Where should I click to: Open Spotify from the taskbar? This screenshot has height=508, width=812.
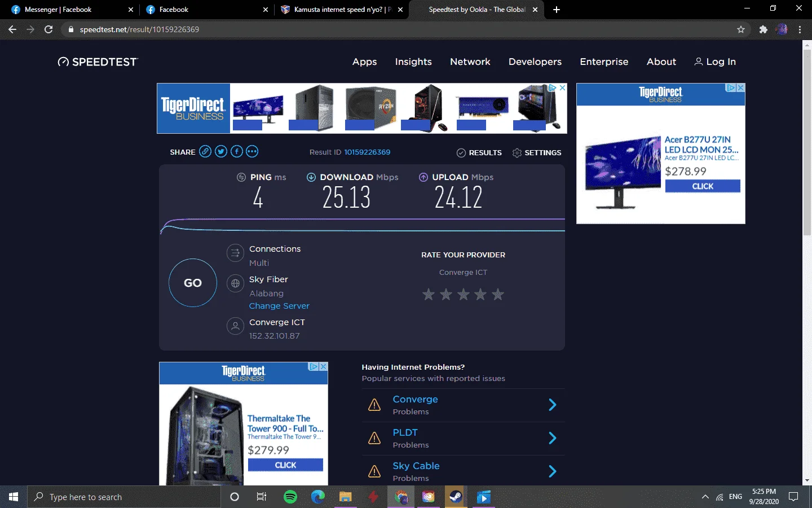pos(290,497)
